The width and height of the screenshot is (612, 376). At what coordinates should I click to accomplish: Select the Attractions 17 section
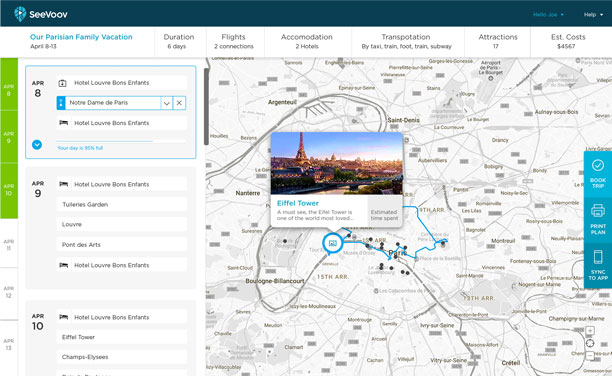tap(498, 41)
